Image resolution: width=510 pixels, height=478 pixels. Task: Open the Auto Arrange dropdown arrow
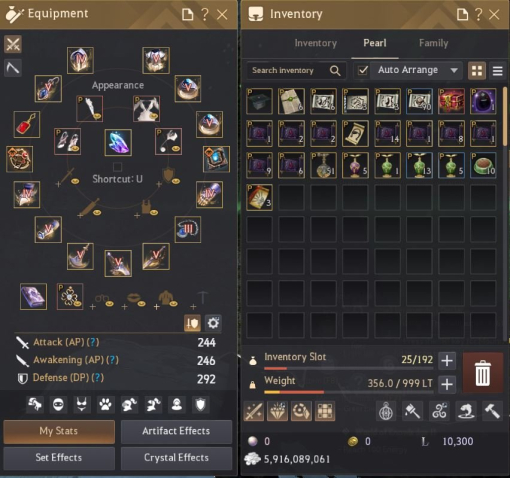coord(454,70)
